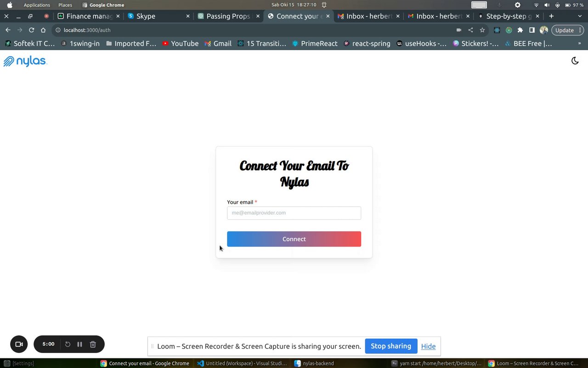Viewport: 588px width, 368px height.
Task: Go back with the browser back arrow
Action: (8, 30)
